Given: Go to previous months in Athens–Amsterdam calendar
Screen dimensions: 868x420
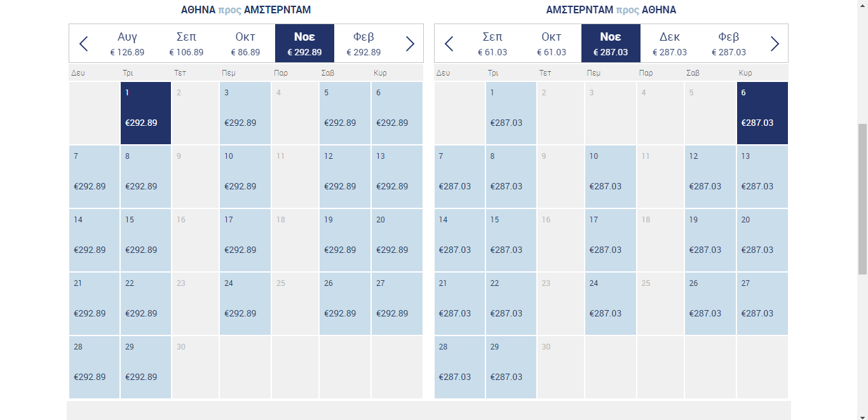Looking at the screenshot, I should click(x=83, y=44).
